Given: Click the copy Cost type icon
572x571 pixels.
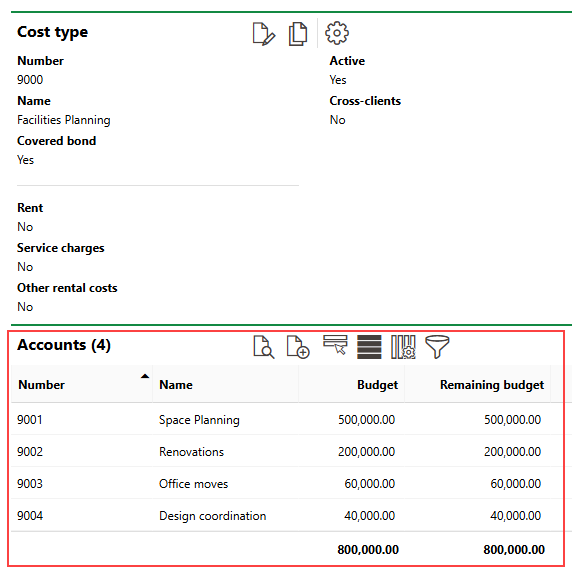Looking at the screenshot, I should tap(298, 34).
